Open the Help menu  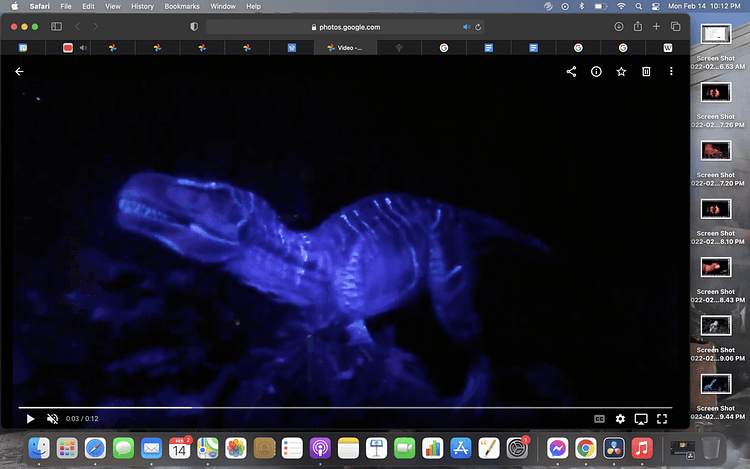(x=254, y=6)
